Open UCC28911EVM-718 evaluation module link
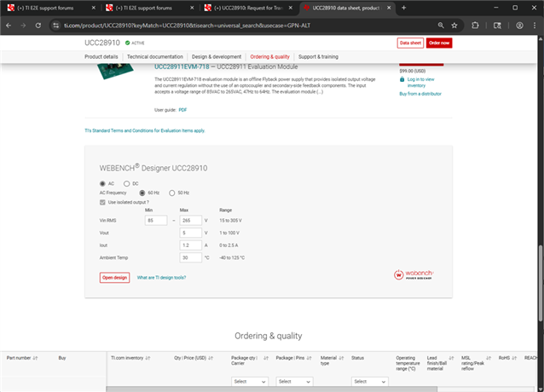The image size is (544, 392). click(x=182, y=66)
